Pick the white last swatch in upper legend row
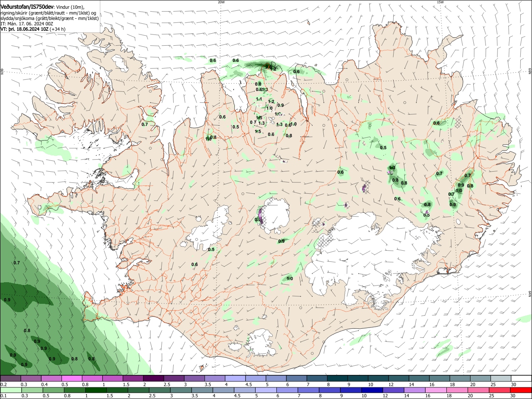 [x=521, y=379]
